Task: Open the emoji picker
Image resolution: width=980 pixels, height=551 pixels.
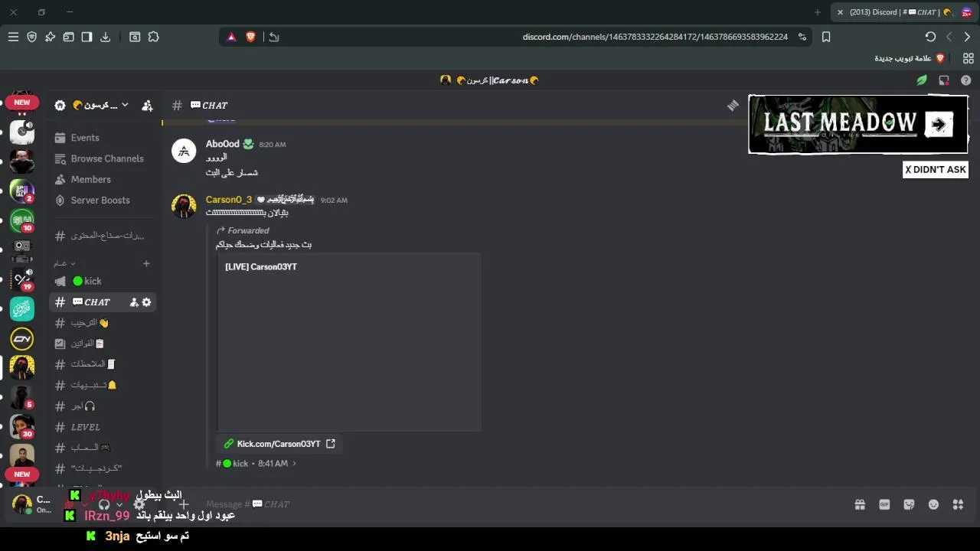Action: tap(933, 504)
